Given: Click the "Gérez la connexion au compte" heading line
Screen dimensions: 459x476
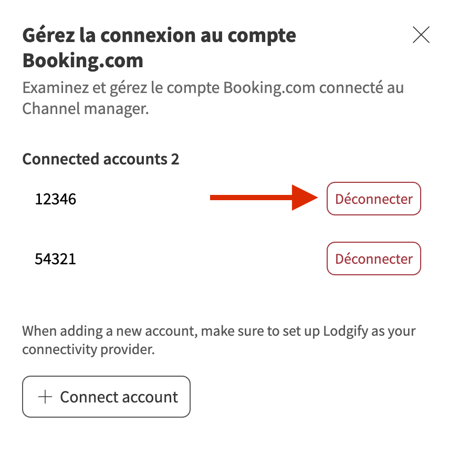Looking at the screenshot, I should pos(159,36).
